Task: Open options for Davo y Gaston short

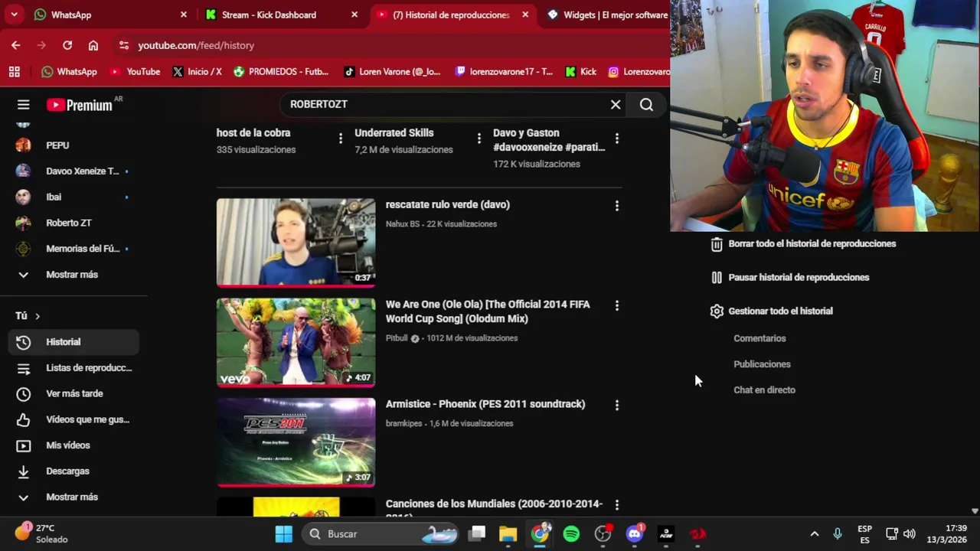Action: [x=617, y=139]
